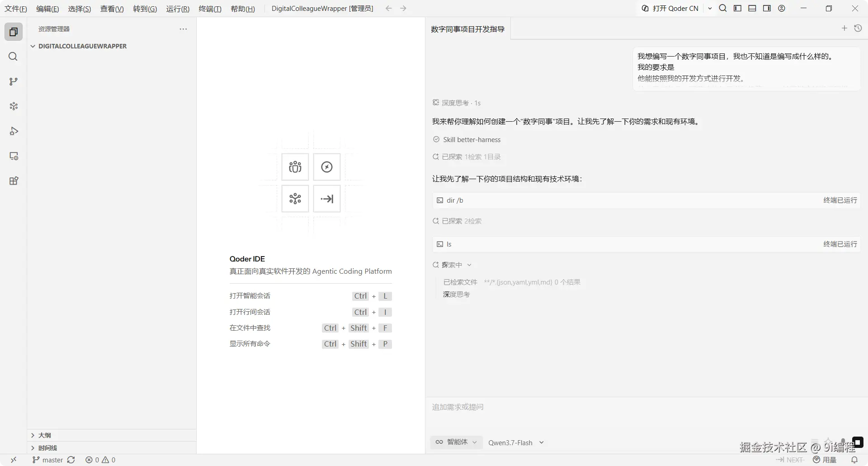Start a new chat with plus icon
Image resolution: width=868 pixels, height=466 pixels.
[844, 28]
